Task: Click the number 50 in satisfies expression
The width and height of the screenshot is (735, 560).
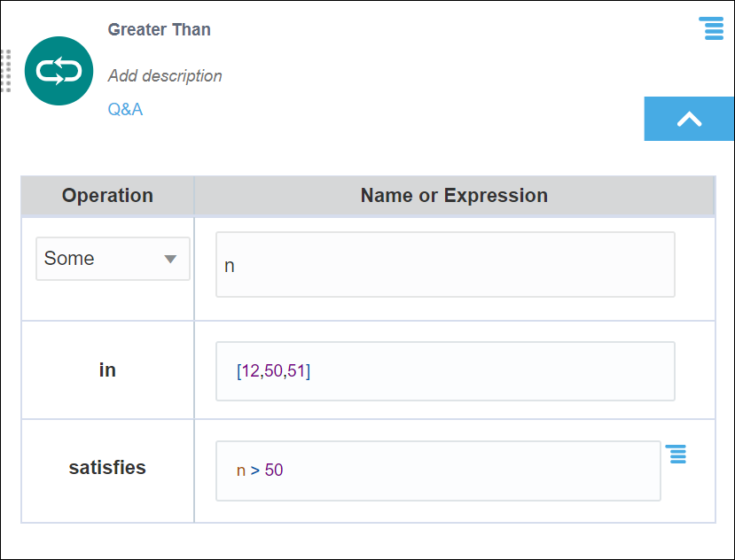Action: coord(274,471)
